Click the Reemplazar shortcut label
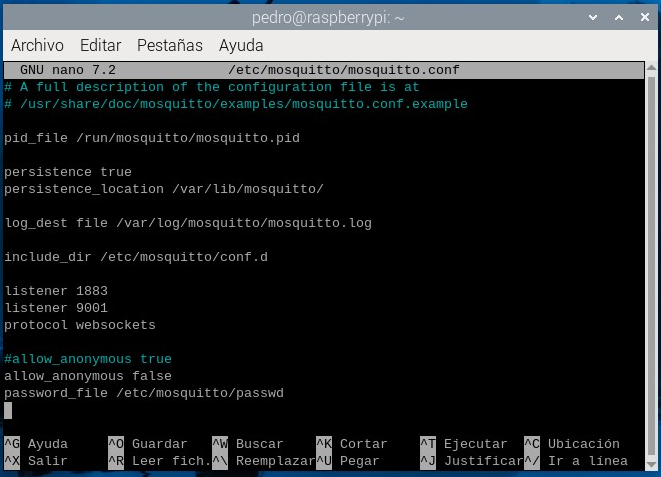Viewport: 661px width, 477px height. (x=275, y=461)
